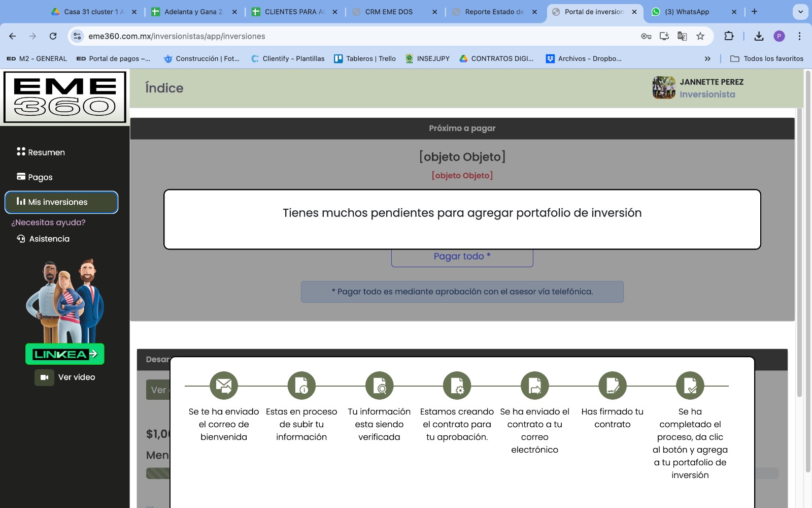This screenshot has height=508, width=812.
Task: Click the Ver video camera icon
Action: (44, 377)
